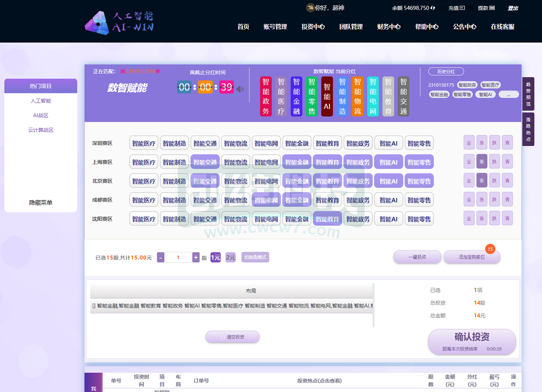Click the 确认投资 button
Viewport: 542px width, 392px height.
pos(472,342)
